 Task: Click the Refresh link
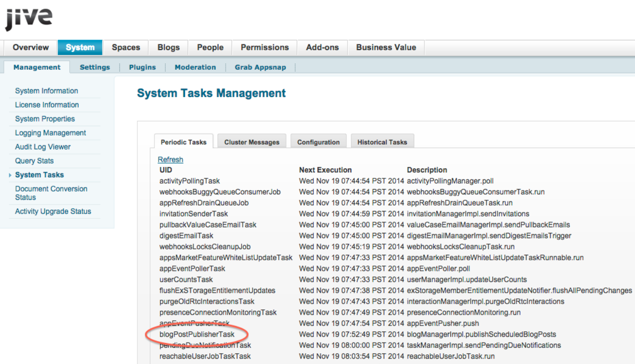(171, 159)
